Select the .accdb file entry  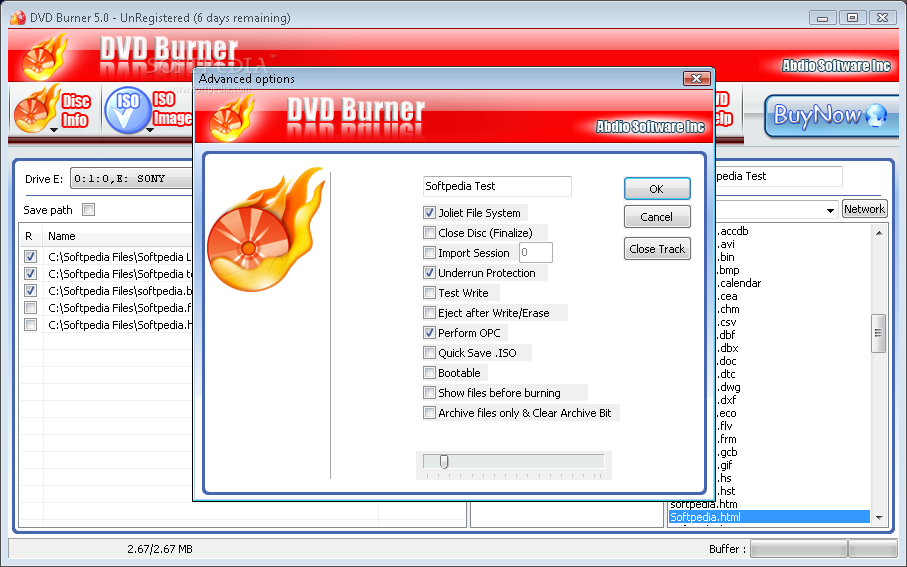coord(732,231)
